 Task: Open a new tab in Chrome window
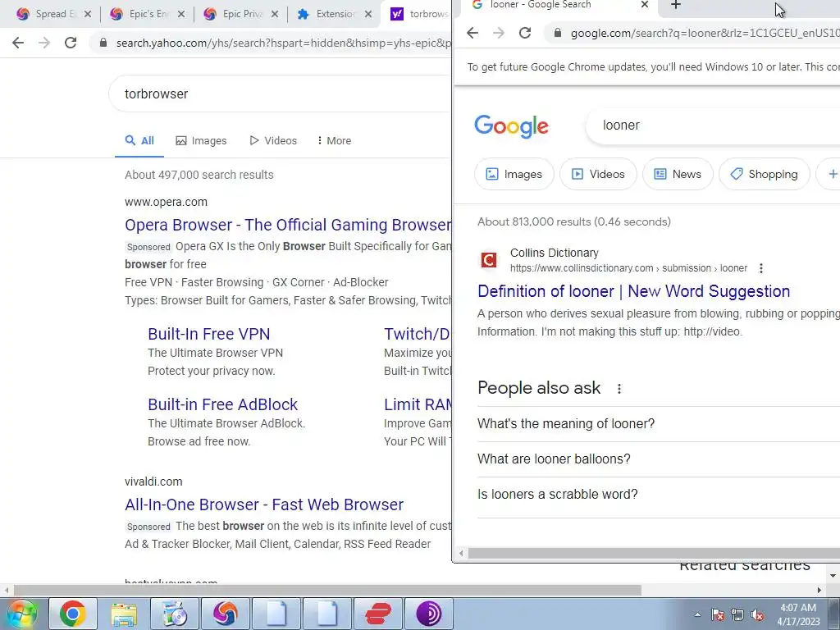pos(676,5)
